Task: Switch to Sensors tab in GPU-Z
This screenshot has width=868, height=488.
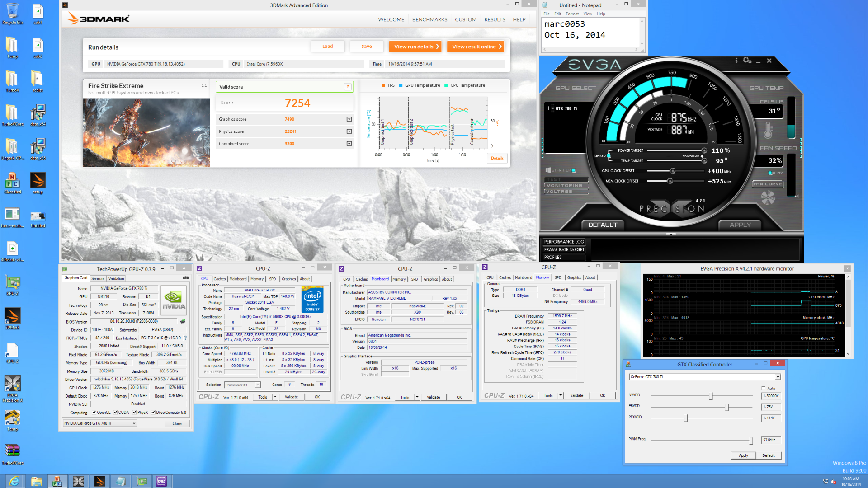Action: click(98, 278)
